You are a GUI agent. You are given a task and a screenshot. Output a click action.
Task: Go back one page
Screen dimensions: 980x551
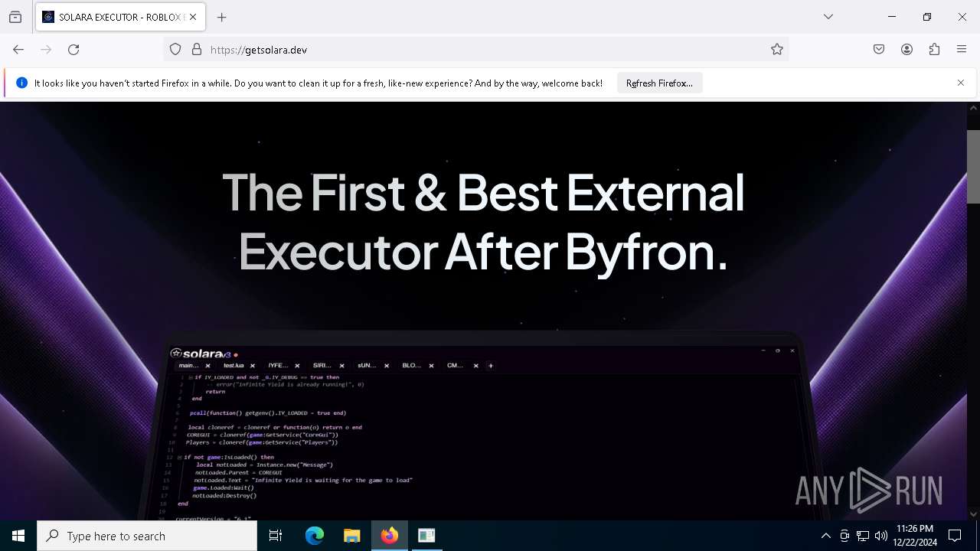18,50
